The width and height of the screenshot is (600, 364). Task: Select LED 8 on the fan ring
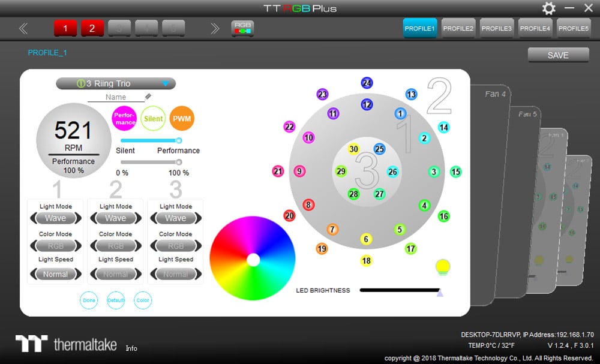[308, 204]
